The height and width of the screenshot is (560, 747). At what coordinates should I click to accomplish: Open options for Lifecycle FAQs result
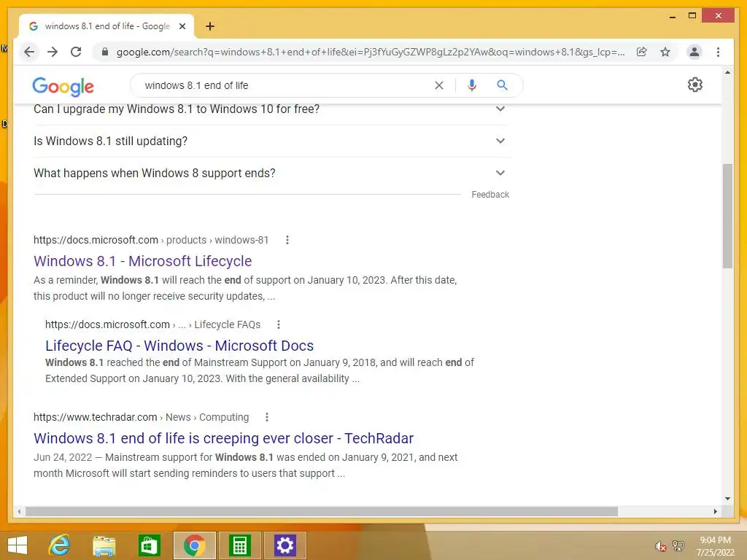(279, 324)
